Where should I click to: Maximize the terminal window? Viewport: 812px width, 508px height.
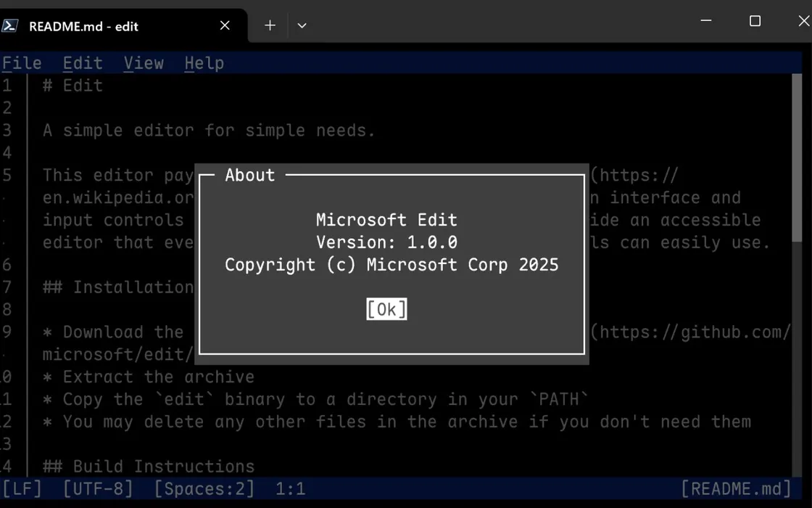(x=755, y=21)
